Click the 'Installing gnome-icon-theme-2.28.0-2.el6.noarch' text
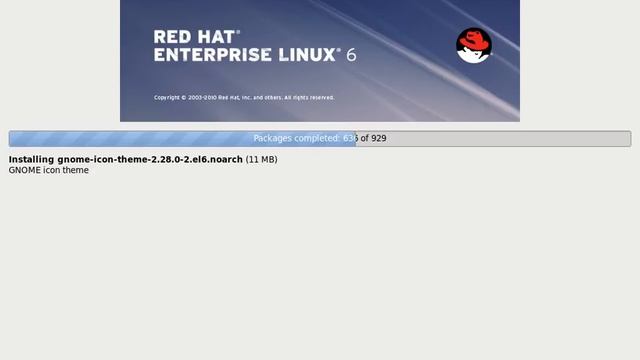640x360 pixels. tap(126, 160)
